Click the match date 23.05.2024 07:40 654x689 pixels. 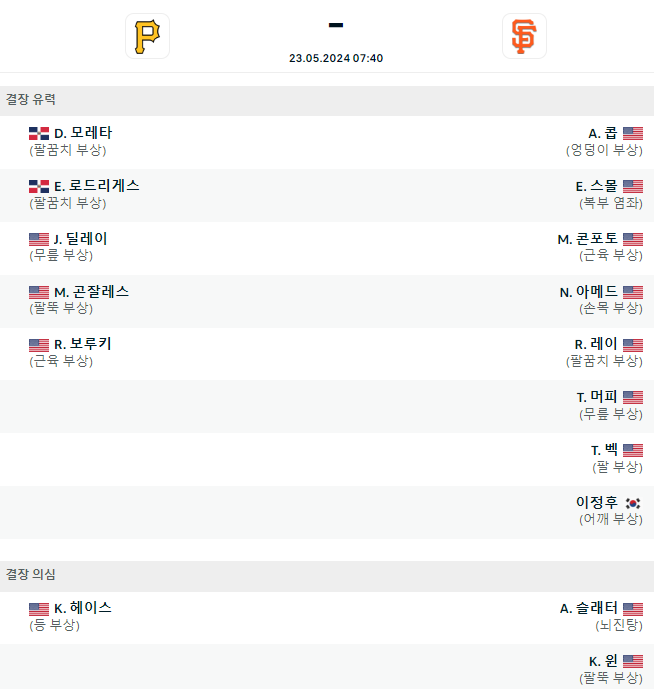(x=336, y=58)
